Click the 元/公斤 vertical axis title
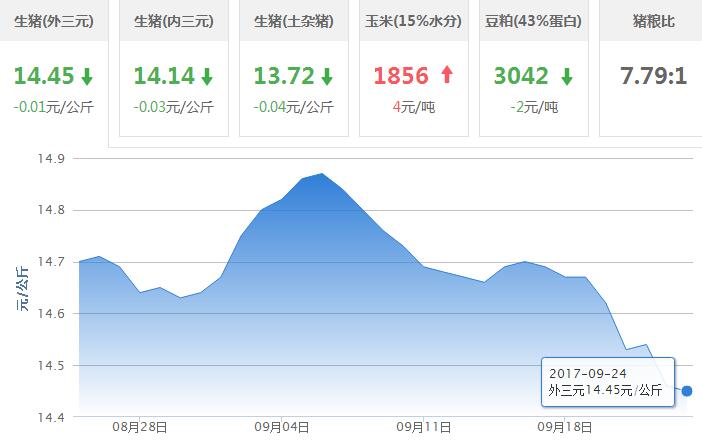The height and width of the screenshot is (444, 702). 22,288
